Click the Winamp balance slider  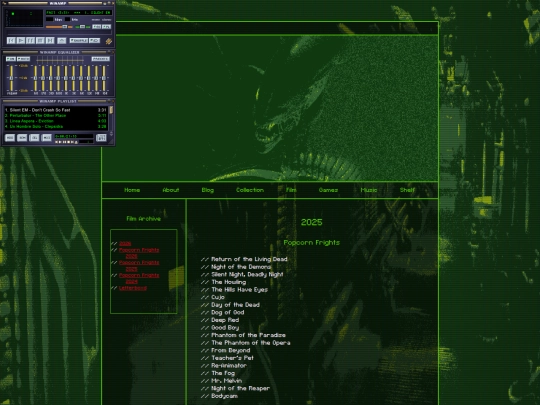pyautogui.click(x=82, y=27)
